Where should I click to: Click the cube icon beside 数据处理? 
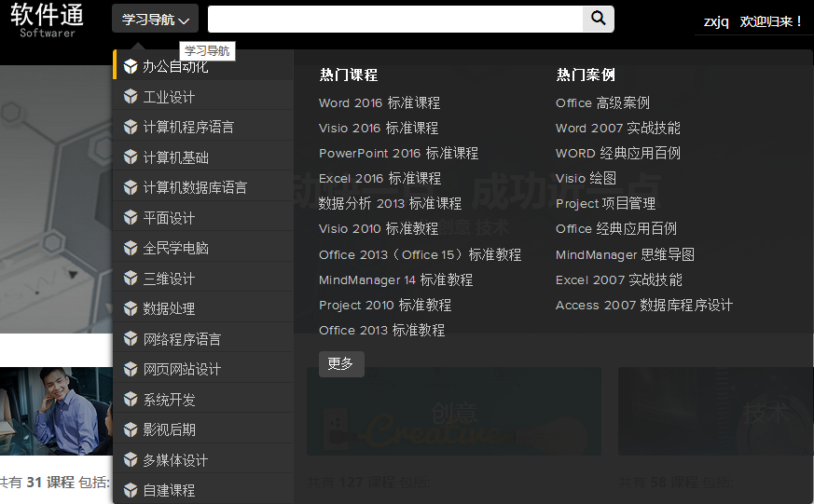[131, 308]
